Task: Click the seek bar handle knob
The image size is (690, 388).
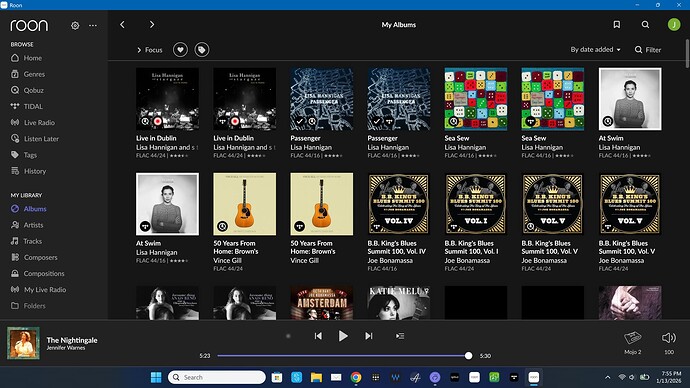Action: coord(468,355)
